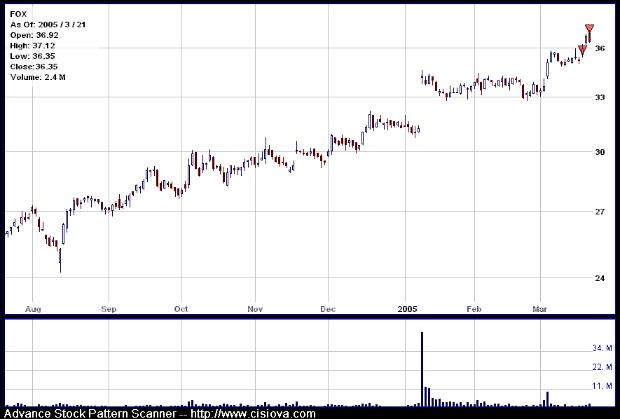Image resolution: width=620 pixels, height=419 pixels.
Task: Click the 24 price axis label
Action: point(600,278)
